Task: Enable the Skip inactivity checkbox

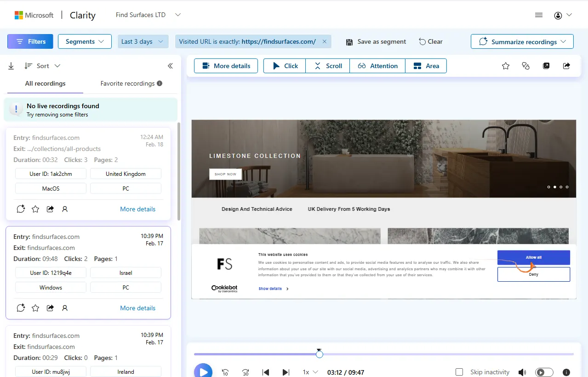Action: 459,372
